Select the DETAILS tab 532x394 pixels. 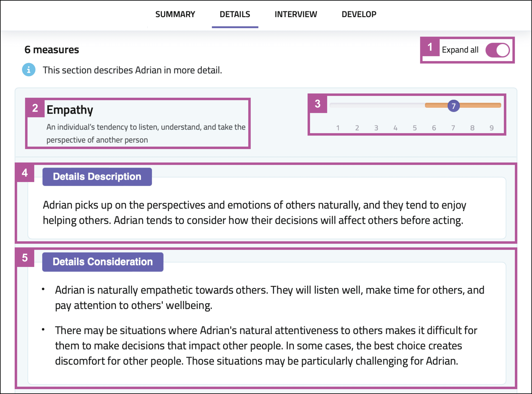(x=235, y=14)
